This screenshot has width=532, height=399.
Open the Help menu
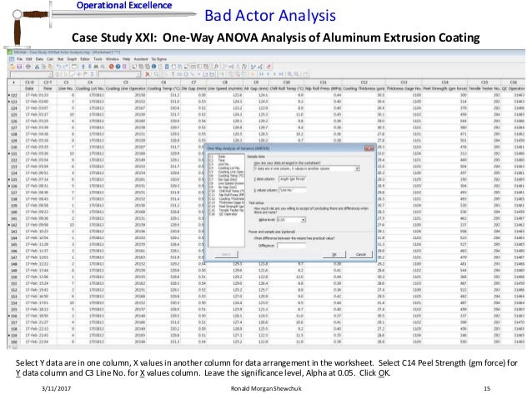(x=126, y=59)
